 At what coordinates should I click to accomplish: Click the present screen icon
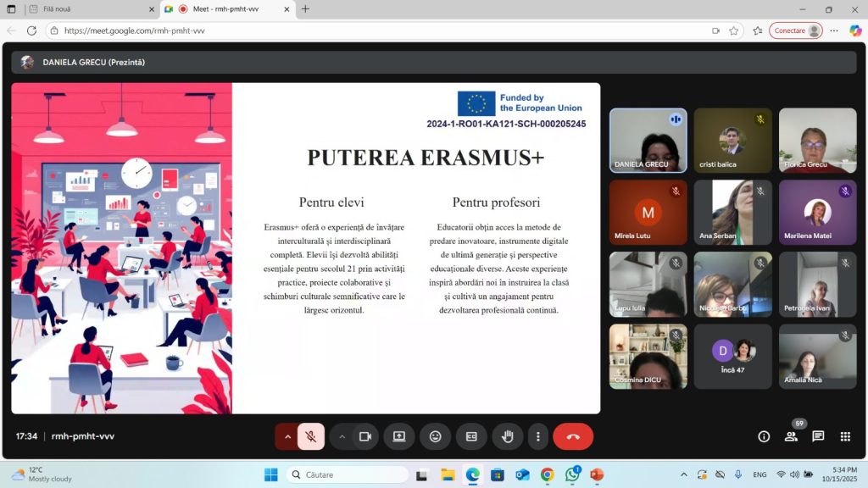[399, 436]
